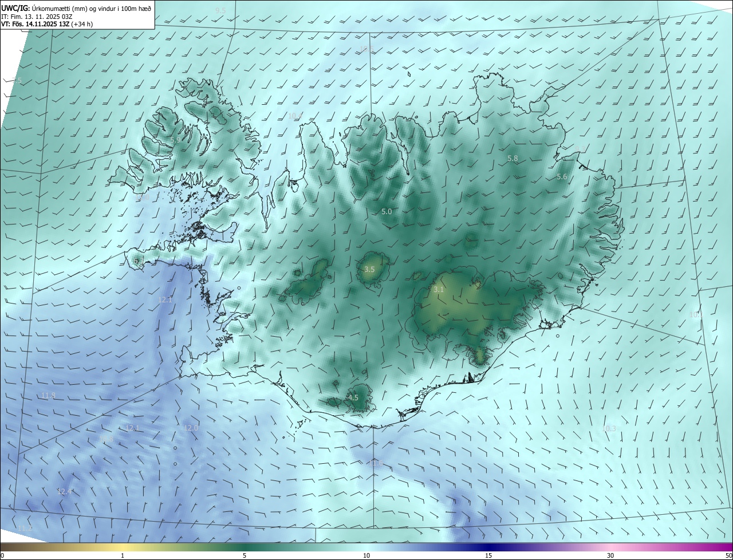733x560 pixels.
Task: Click the 3.1 value on Vatnajökull glacier
Action: point(438,290)
